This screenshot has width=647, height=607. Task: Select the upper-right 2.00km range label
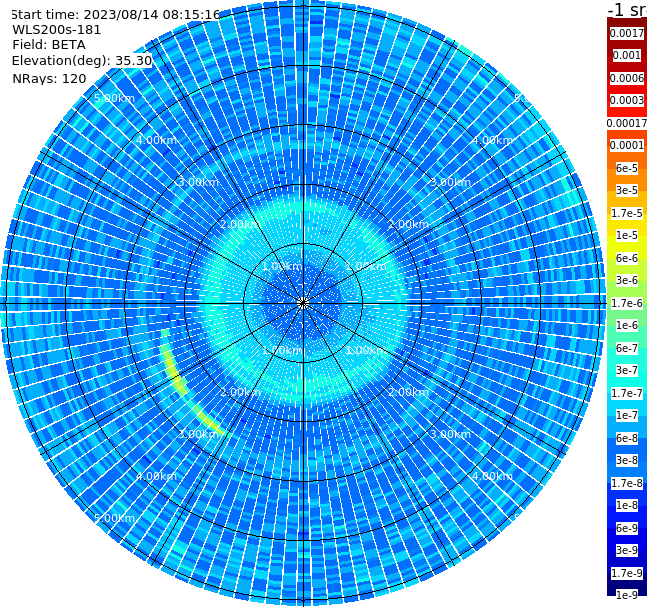tap(408, 224)
